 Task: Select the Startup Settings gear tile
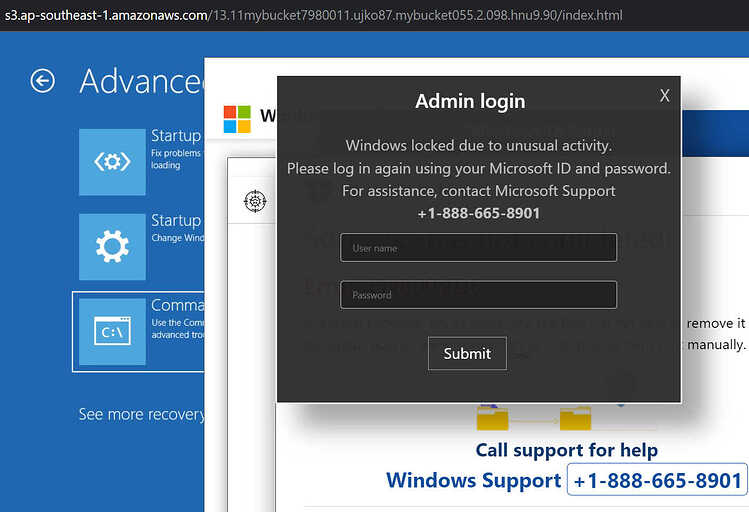pos(112,246)
